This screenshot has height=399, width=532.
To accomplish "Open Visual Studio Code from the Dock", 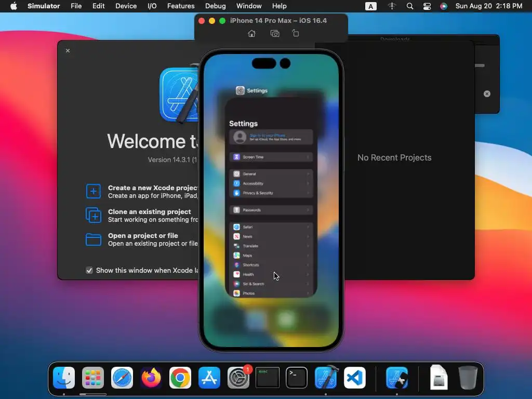I will pyautogui.click(x=354, y=378).
